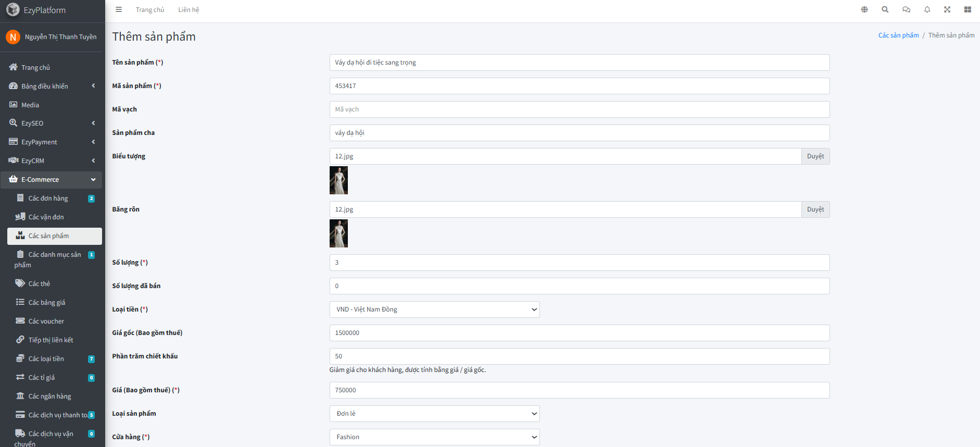Open Các đơn hàng in sidebar
This screenshot has height=447, width=980.
pyautogui.click(x=48, y=198)
